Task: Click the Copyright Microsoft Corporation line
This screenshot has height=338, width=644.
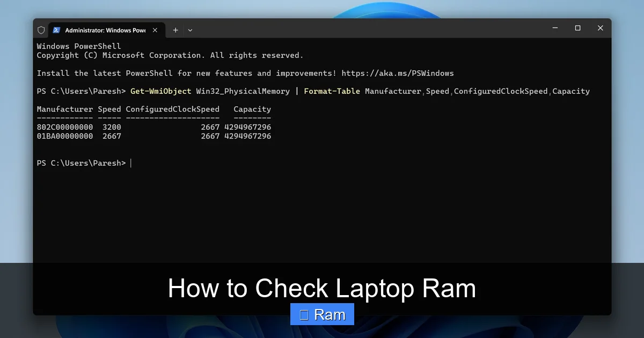Action: pyautogui.click(x=170, y=55)
